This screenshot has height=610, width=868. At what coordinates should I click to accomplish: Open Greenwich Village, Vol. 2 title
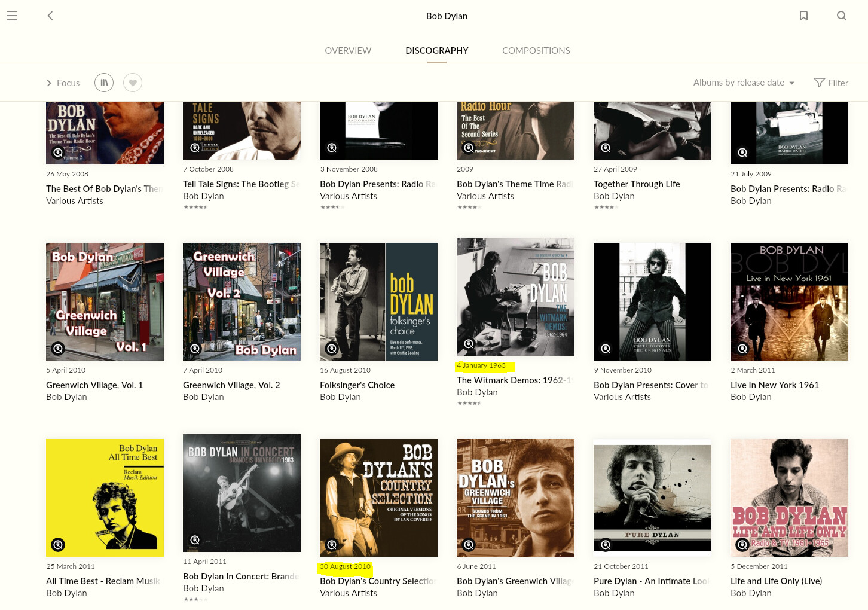coord(231,385)
